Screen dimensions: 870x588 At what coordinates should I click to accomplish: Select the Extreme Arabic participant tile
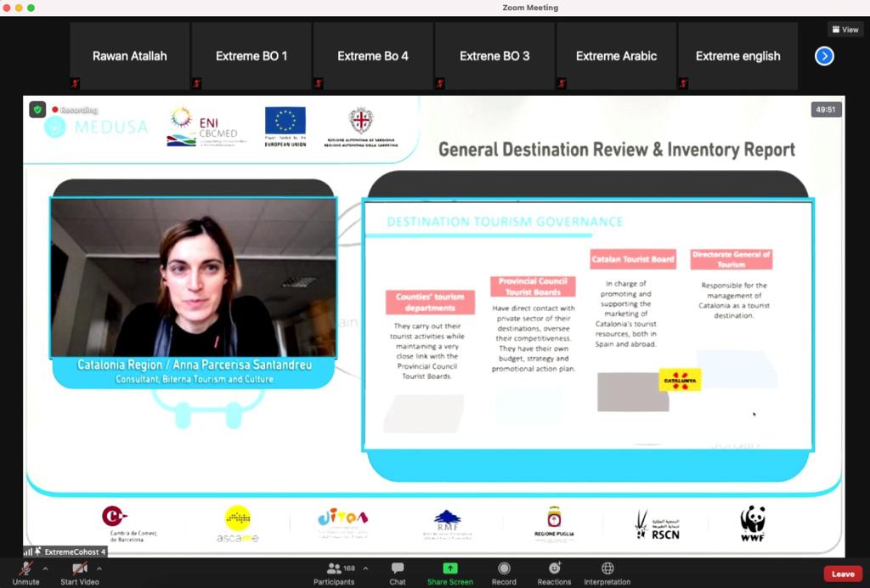(x=616, y=56)
